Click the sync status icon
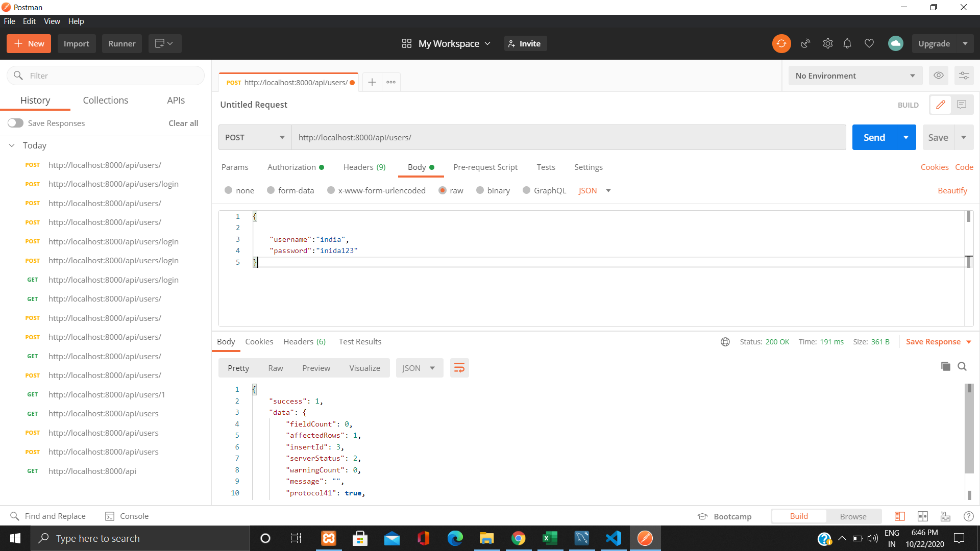Screen dimensions: 980x551 coord(781,44)
